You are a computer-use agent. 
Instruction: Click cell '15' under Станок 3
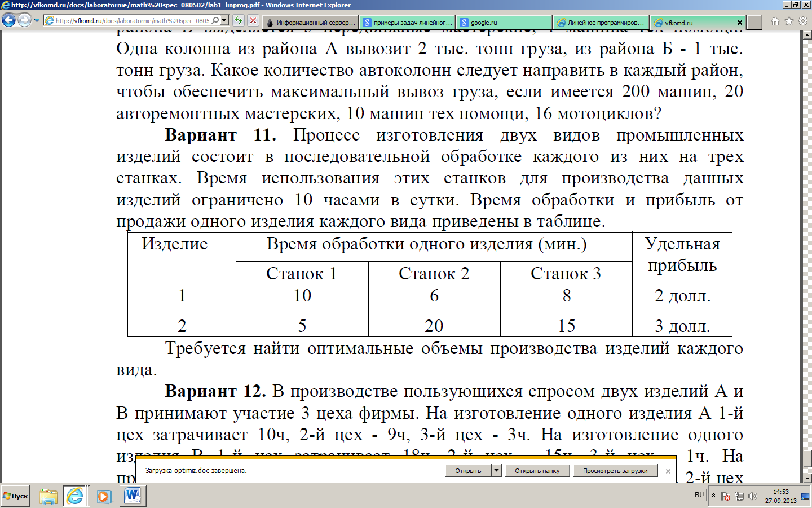click(x=567, y=326)
